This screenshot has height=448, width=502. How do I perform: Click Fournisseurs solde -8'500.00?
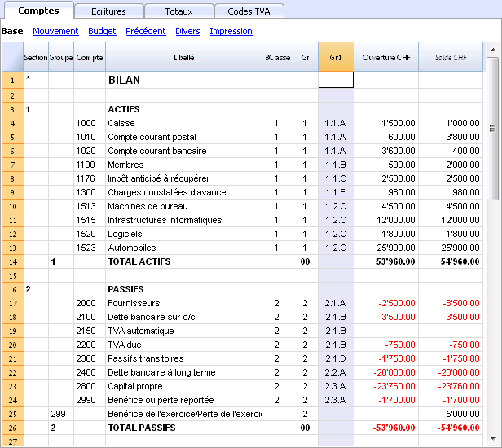tap(461, 303)
